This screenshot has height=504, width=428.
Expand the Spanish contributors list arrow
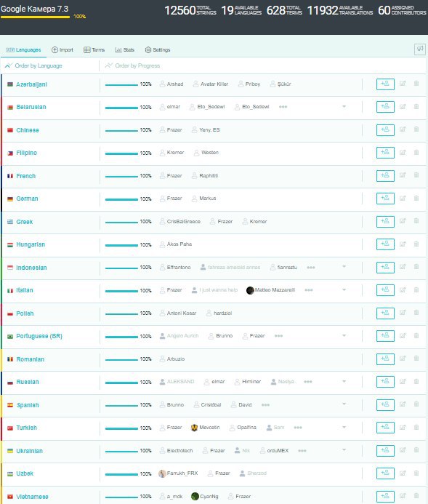click(344, 404)
